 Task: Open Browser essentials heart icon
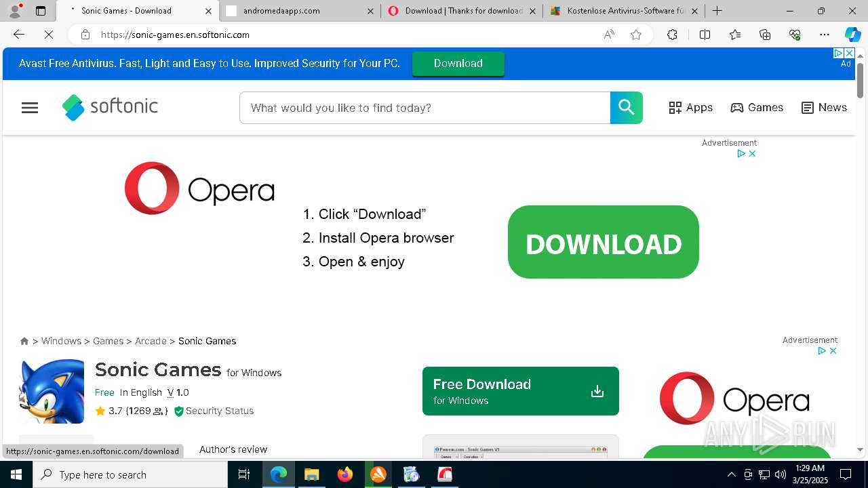coord(795,35)
